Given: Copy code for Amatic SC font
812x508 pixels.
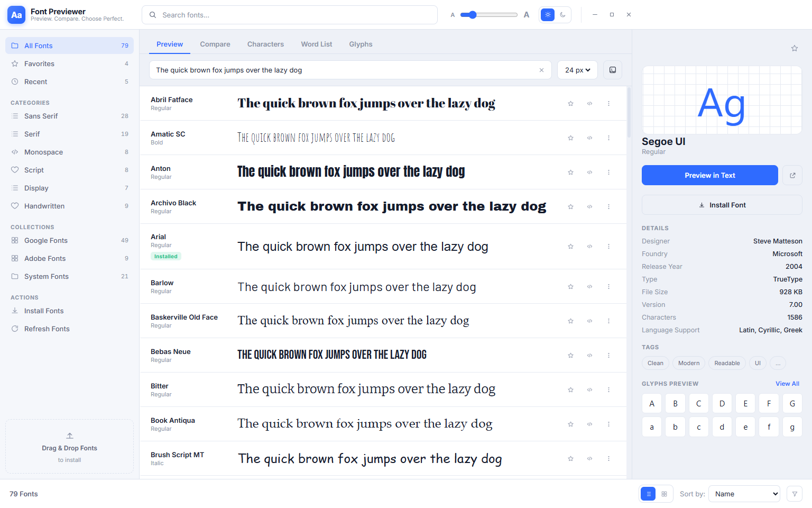Looking at the screenshot, I should click(589, 138).
